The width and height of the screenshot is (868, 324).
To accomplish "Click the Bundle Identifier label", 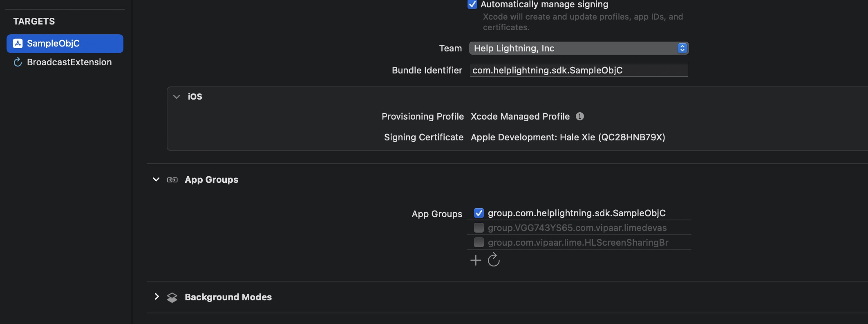I will [427, 70].
